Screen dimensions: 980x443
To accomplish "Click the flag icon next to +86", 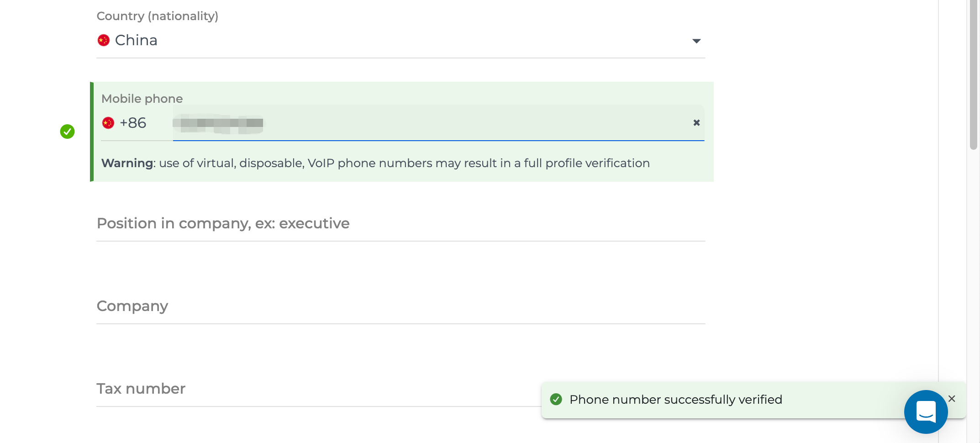I will [x=108, y=123].
